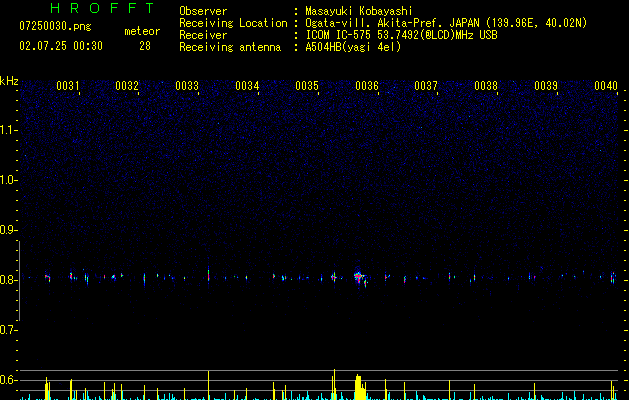Image resolution: width=629 pixels, height=400 pixels.
Task: Click the wide yellow intensity peak below 0036
Action: coord(360,387)
